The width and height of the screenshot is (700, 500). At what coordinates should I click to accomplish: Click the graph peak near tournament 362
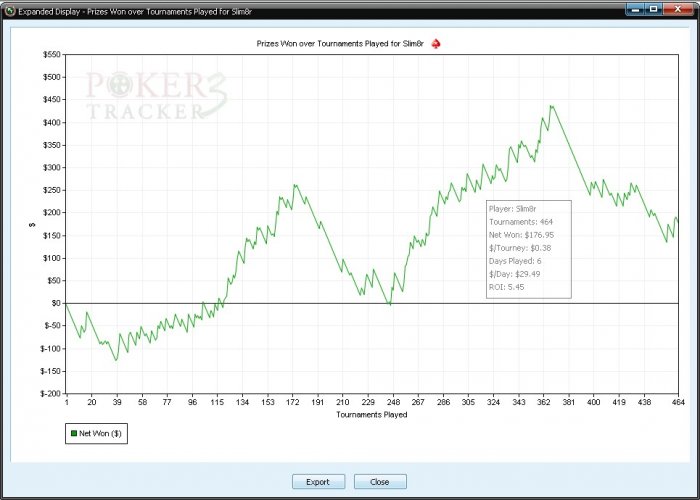point(551,106)
